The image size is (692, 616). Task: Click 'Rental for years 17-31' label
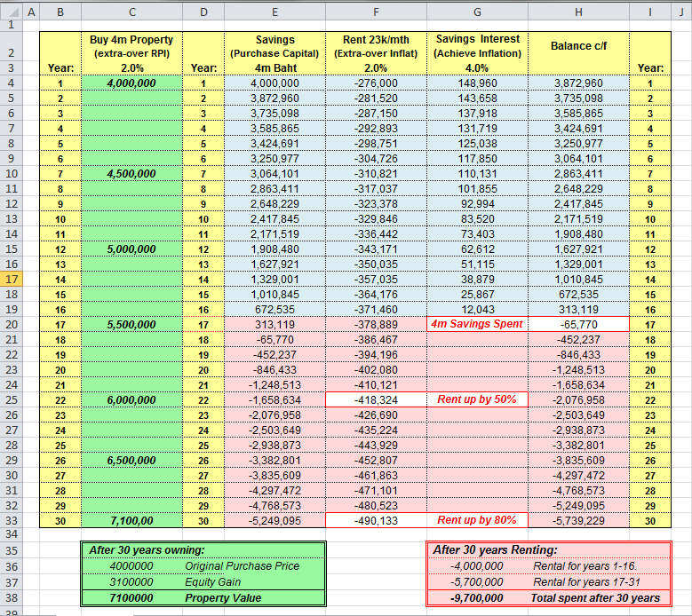586,582
